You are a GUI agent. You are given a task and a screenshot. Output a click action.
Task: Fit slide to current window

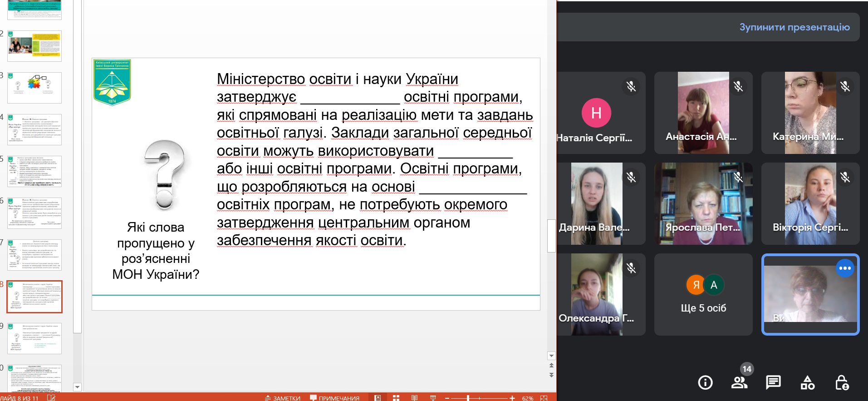[x=544, y=398]
